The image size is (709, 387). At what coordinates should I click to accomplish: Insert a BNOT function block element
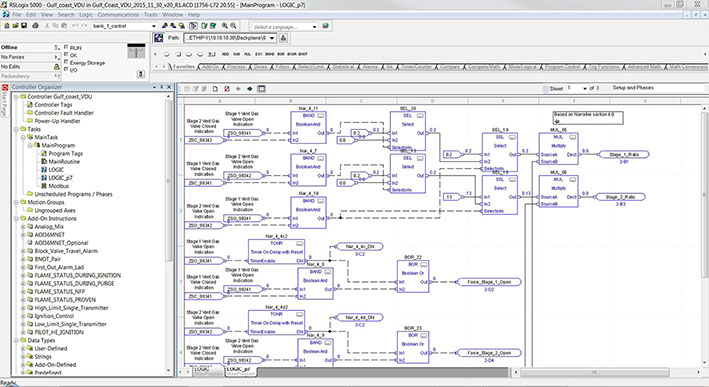303,54
